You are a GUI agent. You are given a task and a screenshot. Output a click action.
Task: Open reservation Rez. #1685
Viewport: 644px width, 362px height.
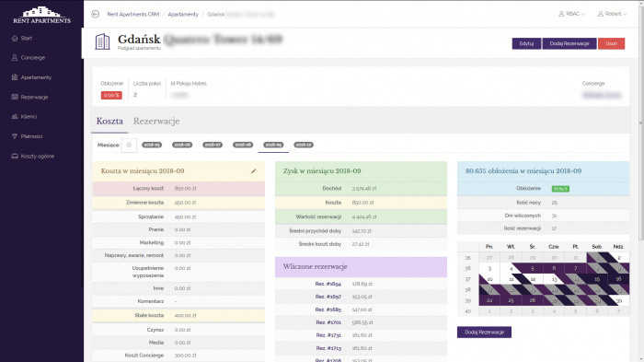point(328,309)
